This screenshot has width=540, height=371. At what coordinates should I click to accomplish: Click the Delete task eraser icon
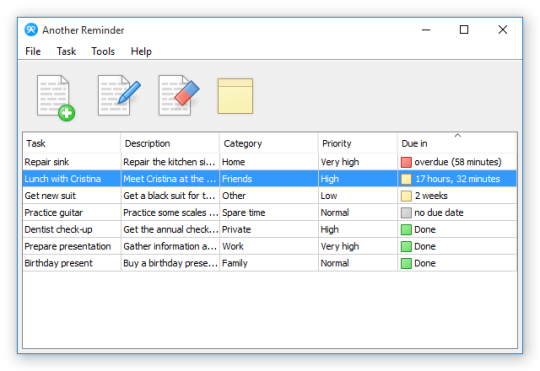coord(179,95)
